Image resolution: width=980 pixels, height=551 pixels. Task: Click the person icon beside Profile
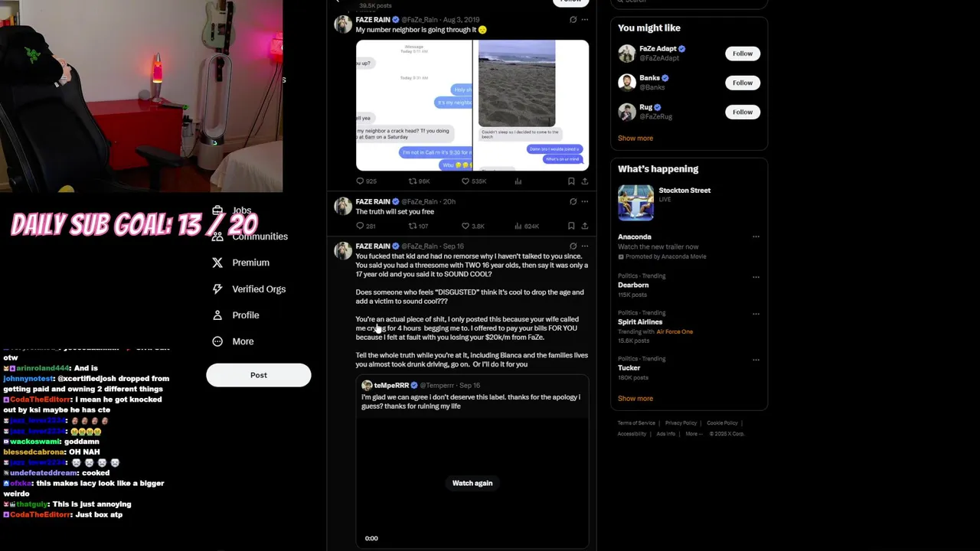[217, 315]
